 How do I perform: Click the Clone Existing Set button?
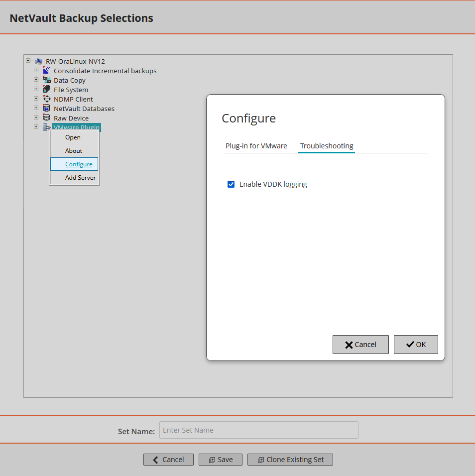(x=290, y=459)
